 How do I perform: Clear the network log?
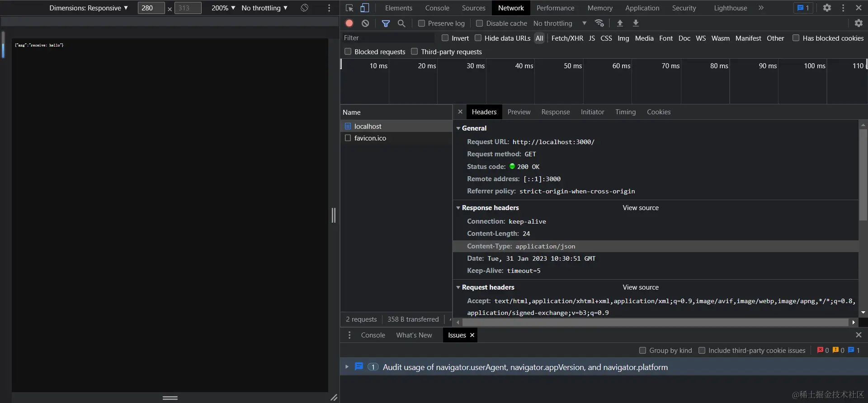point(365,23)
